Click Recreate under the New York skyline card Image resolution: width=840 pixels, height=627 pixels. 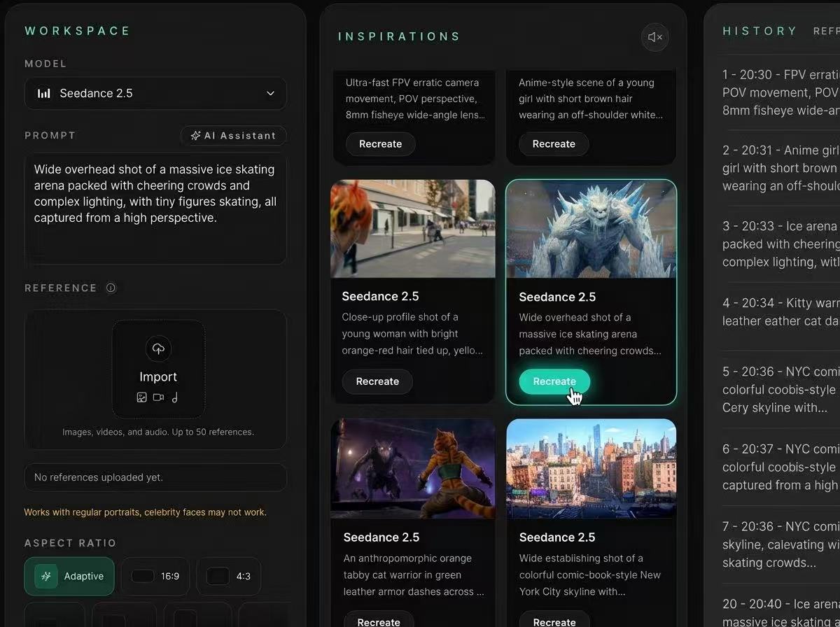pyautogui.click(x=554, y=621)
